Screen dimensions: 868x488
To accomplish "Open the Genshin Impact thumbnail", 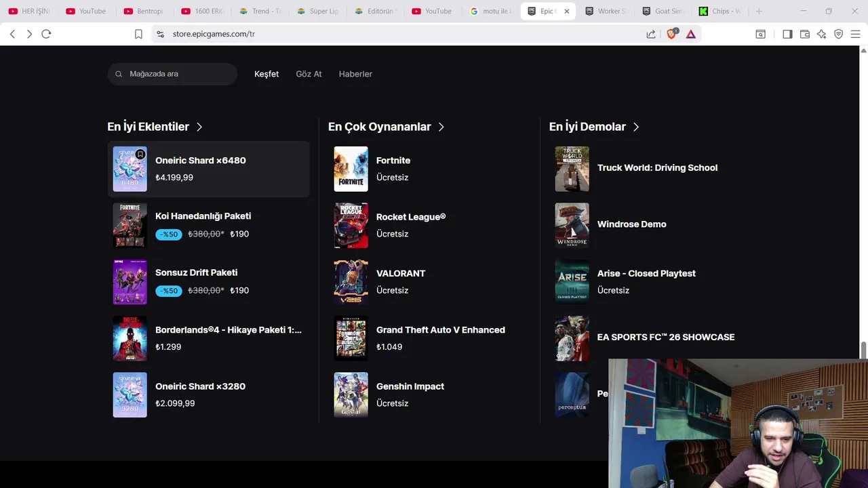I will click(x=351, y=394).
